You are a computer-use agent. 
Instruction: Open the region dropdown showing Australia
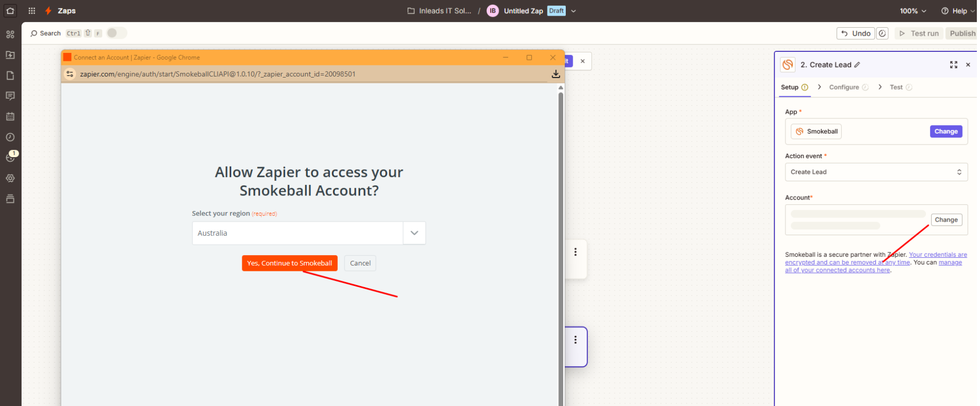[x=308, y=233]
